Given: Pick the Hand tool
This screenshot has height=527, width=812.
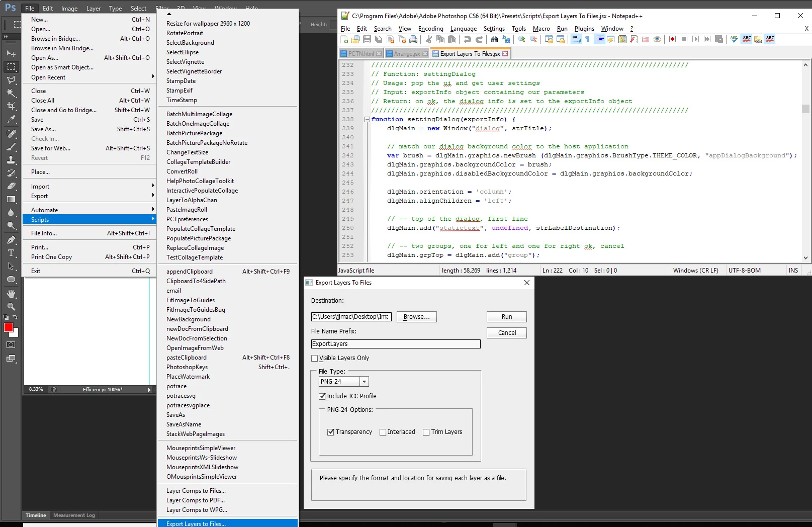Looking at the screenshot, I should click(11, 294).
